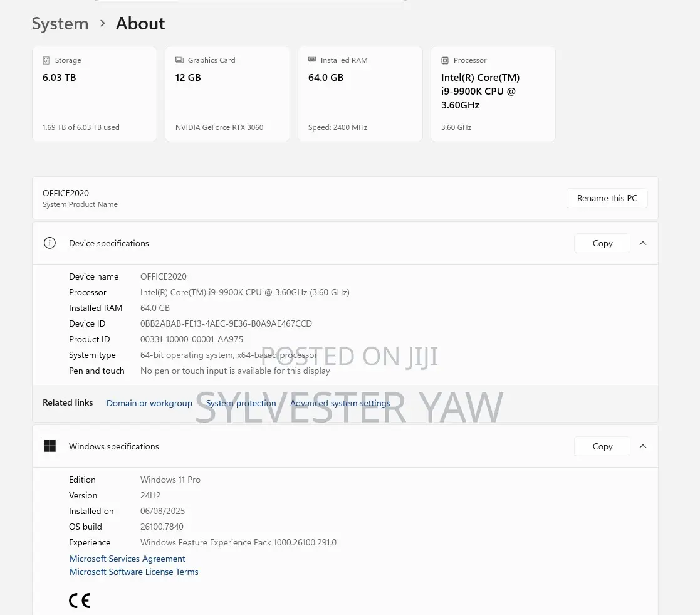Click the Experience label

tap(89, 542)
